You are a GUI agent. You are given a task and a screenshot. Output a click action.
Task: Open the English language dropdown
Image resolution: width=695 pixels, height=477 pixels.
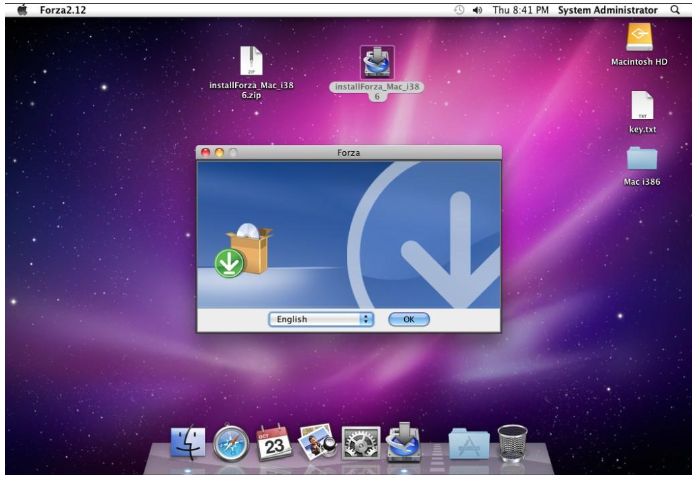click(321, 319)
